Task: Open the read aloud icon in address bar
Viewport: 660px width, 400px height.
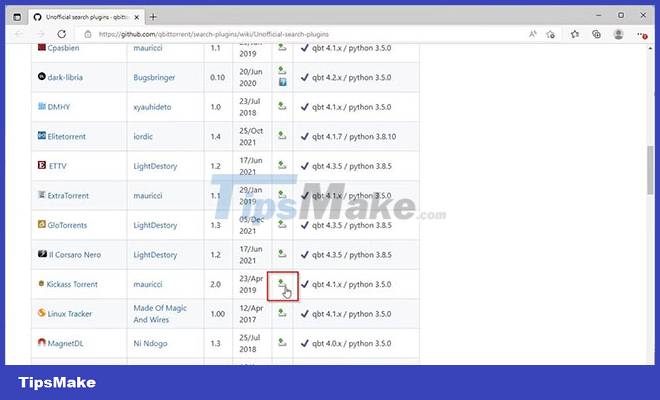Action: click(x=532, y=34)
